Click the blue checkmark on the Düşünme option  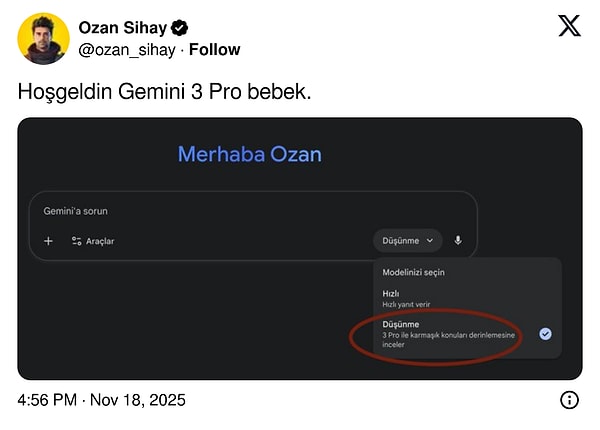click(545, 333)
